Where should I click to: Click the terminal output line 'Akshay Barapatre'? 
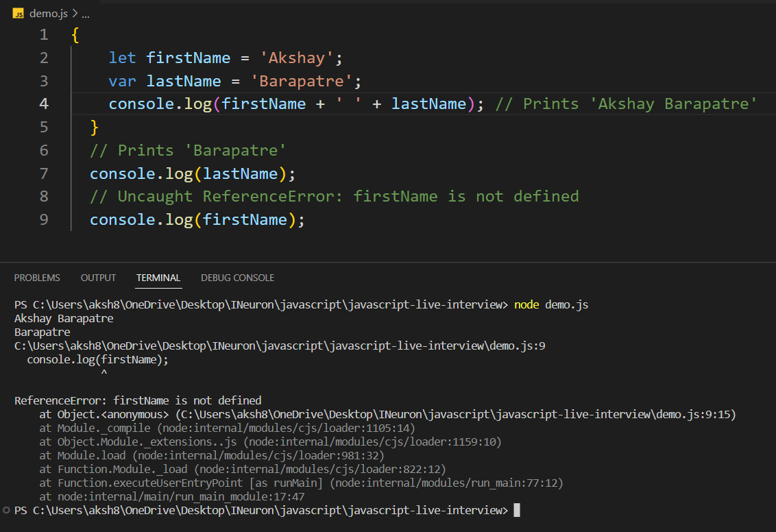coord(64,318)
